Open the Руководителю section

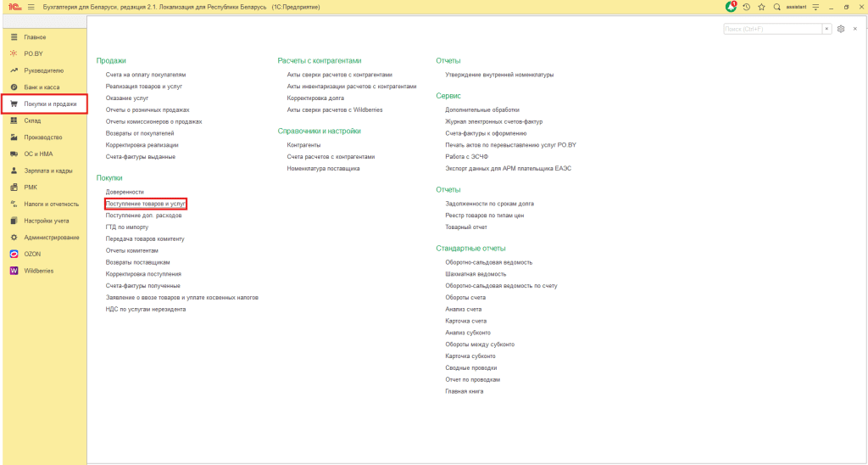(44, 70)
